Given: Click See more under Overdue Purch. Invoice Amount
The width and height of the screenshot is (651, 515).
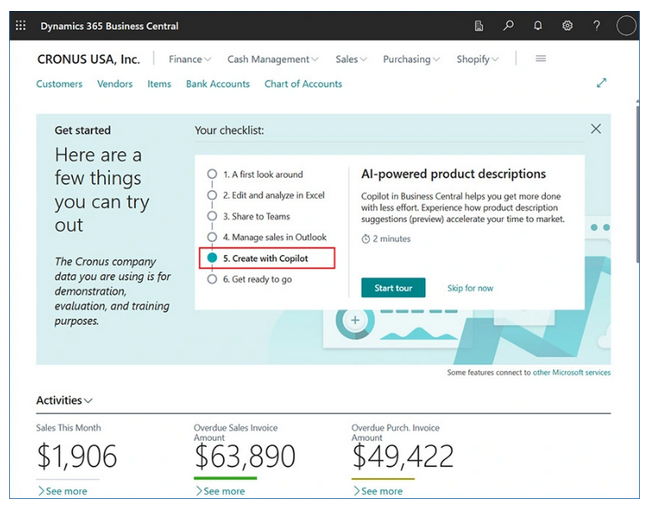Looking at the screenshot, I should click(378, 491).
